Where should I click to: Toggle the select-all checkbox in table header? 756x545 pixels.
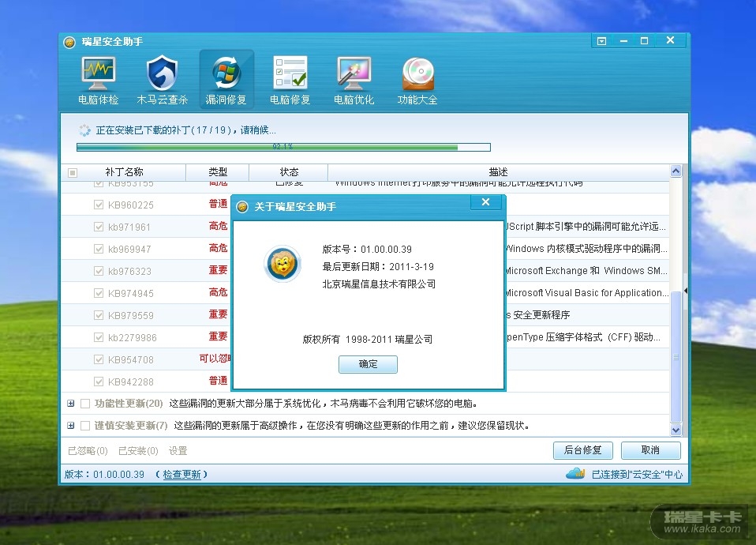click(73, 172)
